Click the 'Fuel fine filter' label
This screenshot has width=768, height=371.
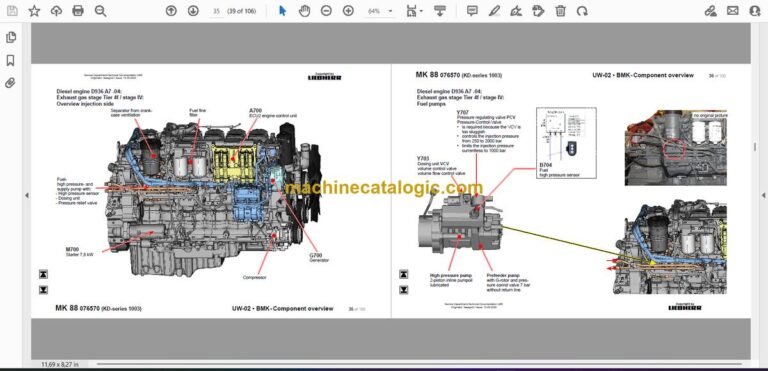coord(197,113)
